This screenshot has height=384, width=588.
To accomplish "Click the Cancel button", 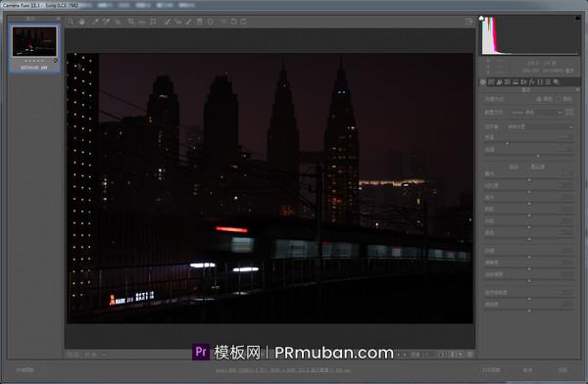I will pyautogui.click(x=527, y=369).
